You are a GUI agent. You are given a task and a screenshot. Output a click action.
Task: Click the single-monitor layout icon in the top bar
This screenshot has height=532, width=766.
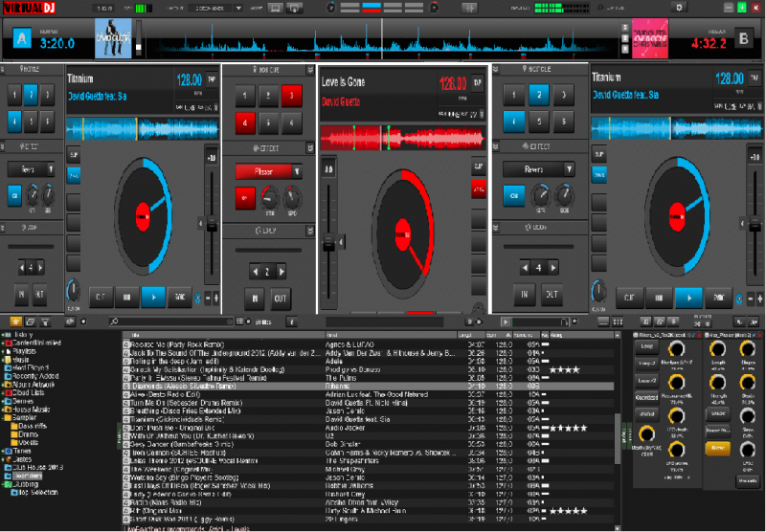coord(275,8)
